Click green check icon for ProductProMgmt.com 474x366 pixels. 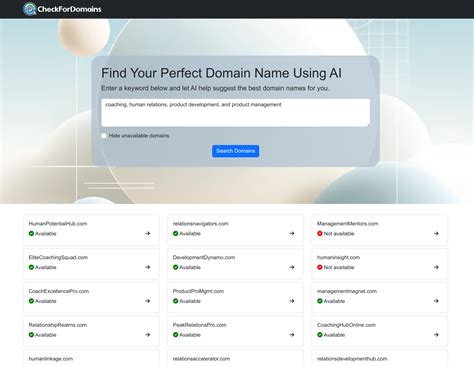(x=176, y=301)
